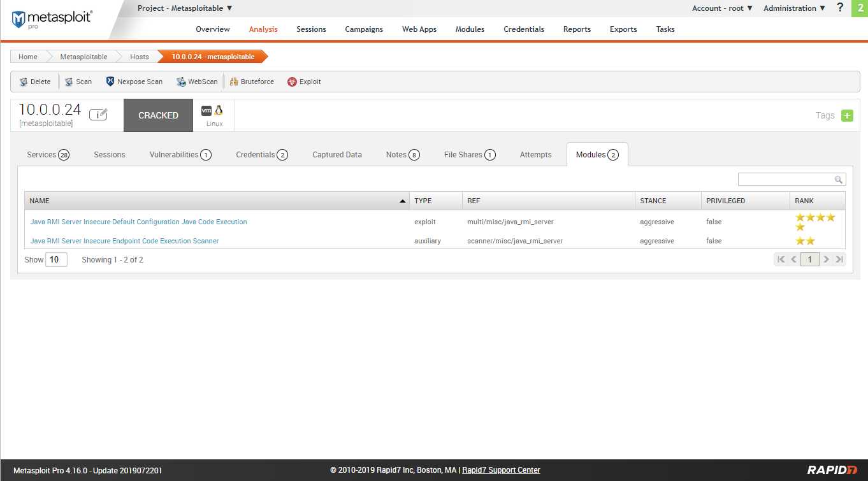This screenshot has height=481, width=868.
Task: Click the CRACKED status badge
Action: 158,115
